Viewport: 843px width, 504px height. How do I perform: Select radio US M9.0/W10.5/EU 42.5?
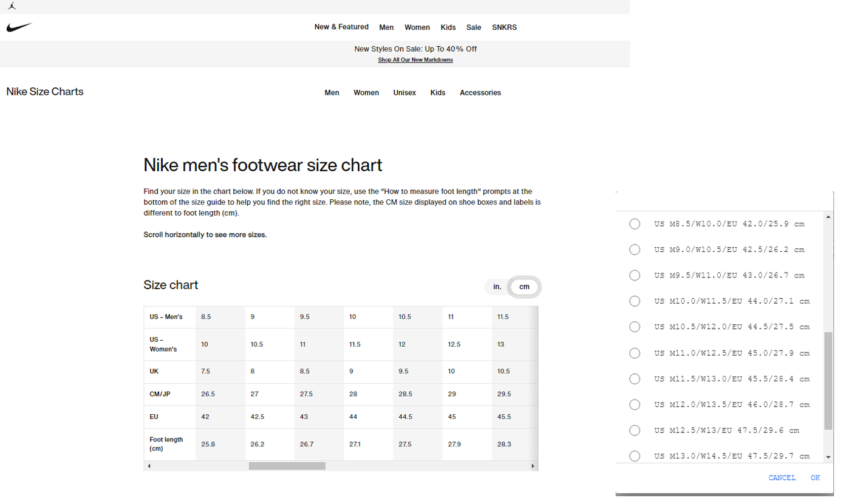coord(635,250)
